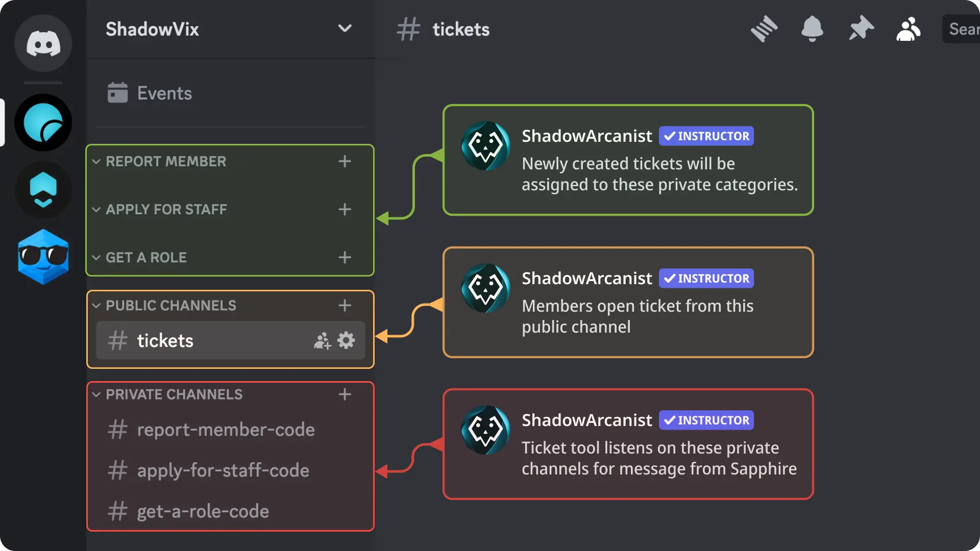The height and width of the screenshot is (551, 980).
Task: Open ShadowVix server menu dropdown
Action: pyautogui.click(x=345, y=29)
